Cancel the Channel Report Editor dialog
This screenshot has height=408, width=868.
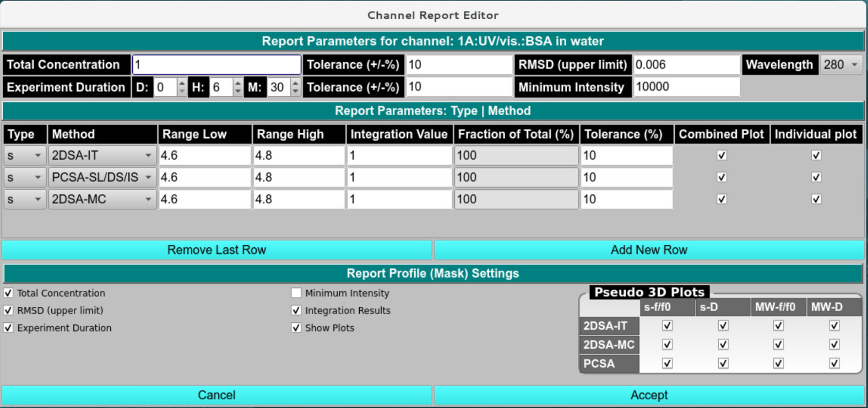click(x=216, y=395)
